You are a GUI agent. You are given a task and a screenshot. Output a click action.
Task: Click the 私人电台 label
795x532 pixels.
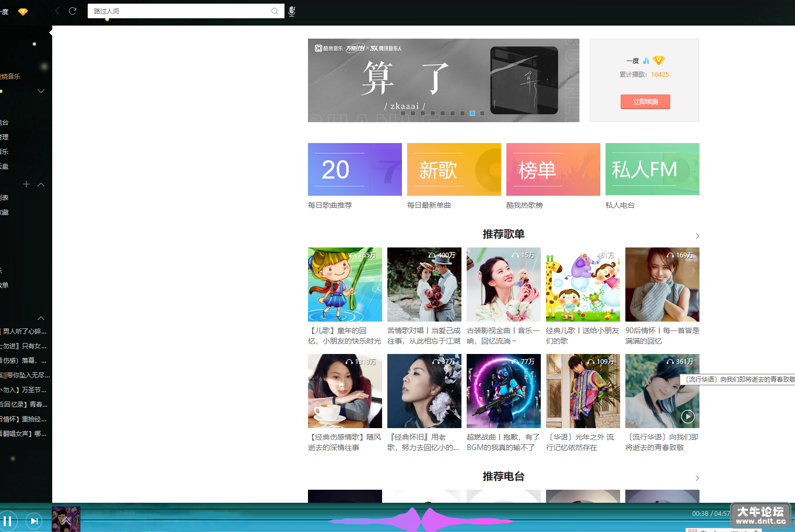tap(620, 205)
